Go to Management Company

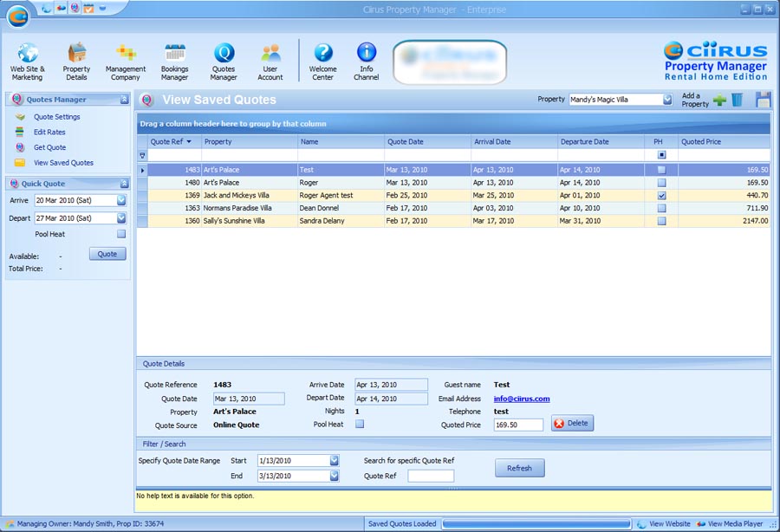tap(126, 62)
